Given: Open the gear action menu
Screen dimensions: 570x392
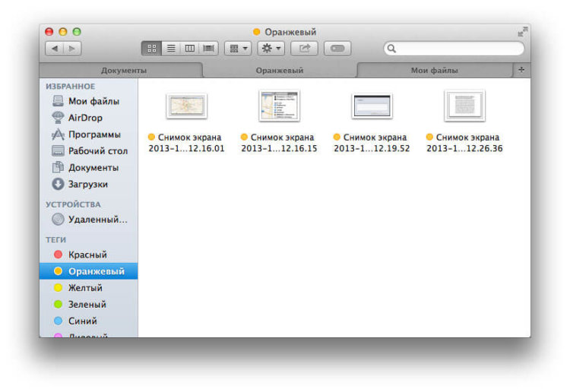Looking at the screenshot, I should coord(271,49).
